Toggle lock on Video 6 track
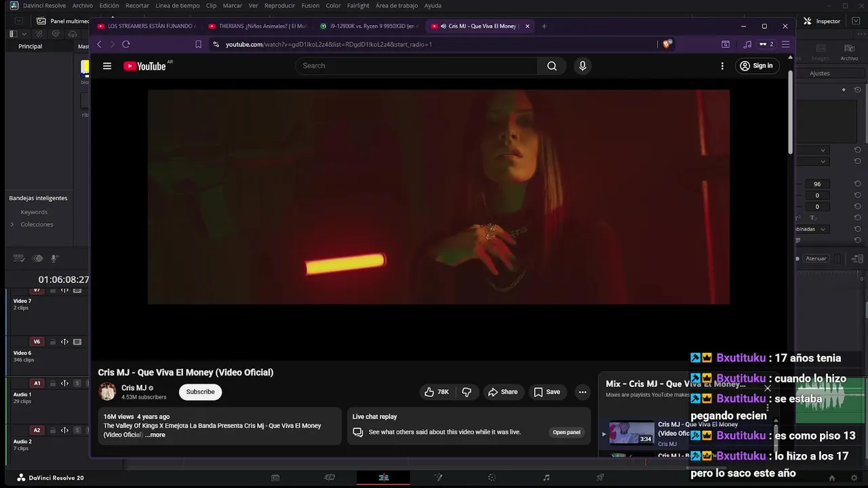The width and height of the screenshot is (868, 488). coord(52,342)
